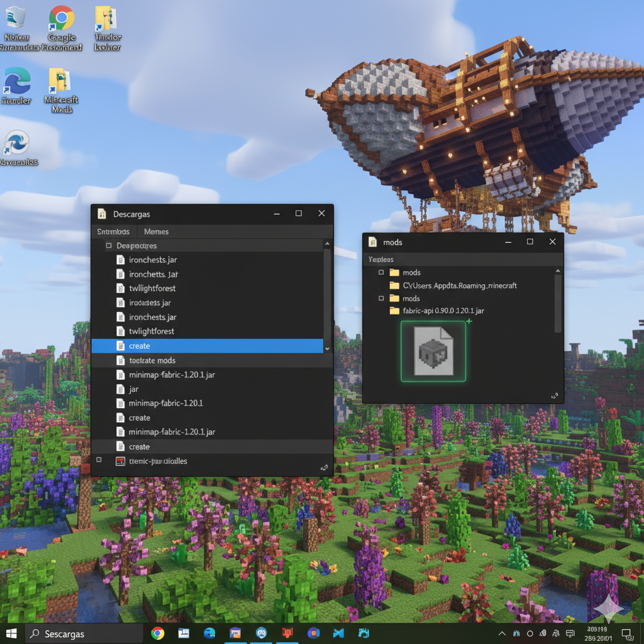Open the Minecraft Mods desktop folder
The image size is (644, 644).
[x=60, y=82]
